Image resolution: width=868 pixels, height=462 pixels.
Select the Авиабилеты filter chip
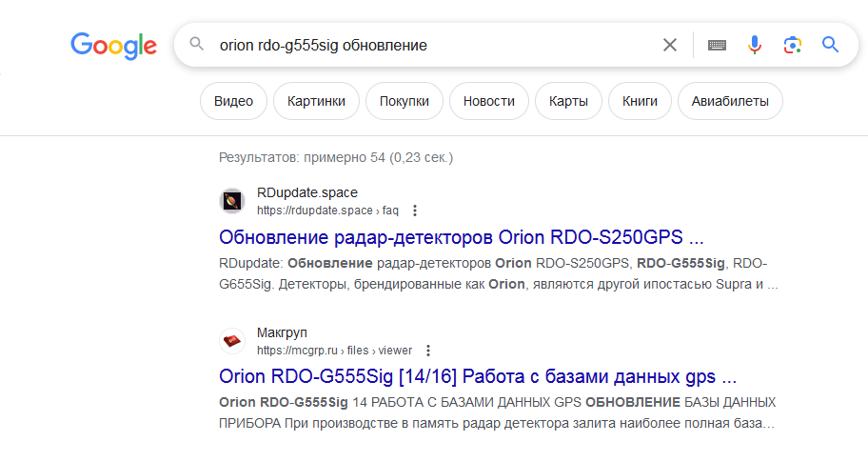coord(729,101)
